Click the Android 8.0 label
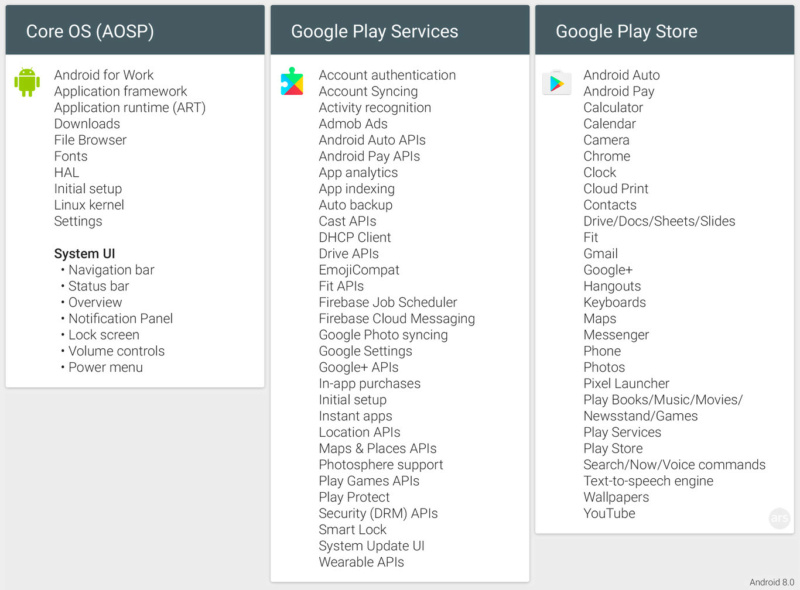 coord(771,582)
